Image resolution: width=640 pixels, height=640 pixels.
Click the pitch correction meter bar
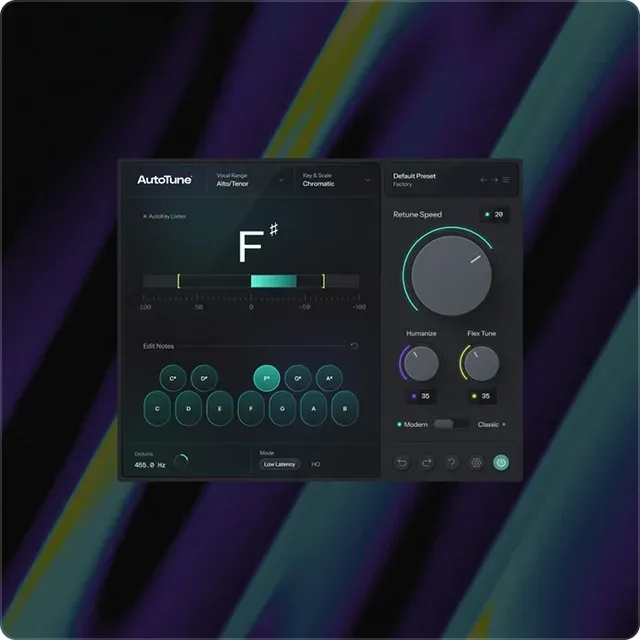(x=251, y=281)
